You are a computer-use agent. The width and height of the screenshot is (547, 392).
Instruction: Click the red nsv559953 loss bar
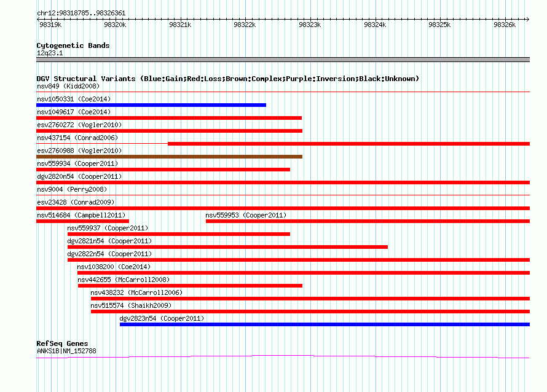click(x=368, y=221)
